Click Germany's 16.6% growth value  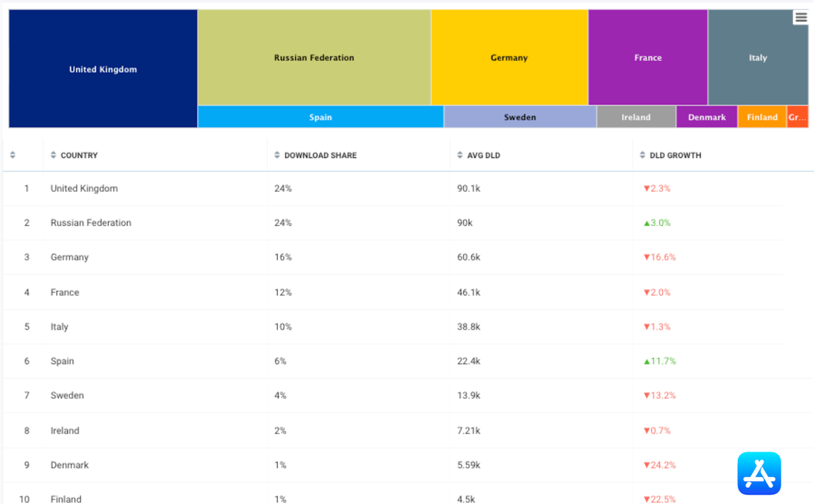pyautogui.click(x=659, y=257)
